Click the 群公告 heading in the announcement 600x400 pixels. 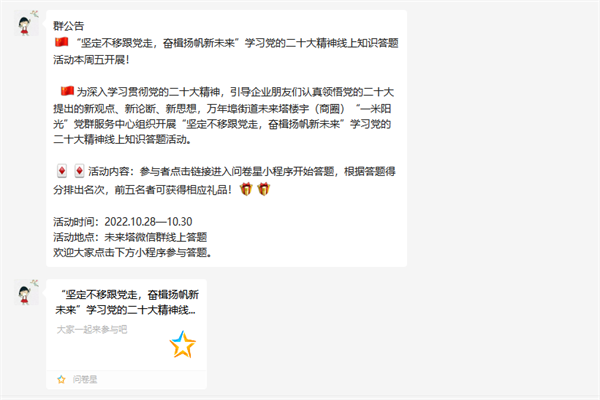coord(68,26)
